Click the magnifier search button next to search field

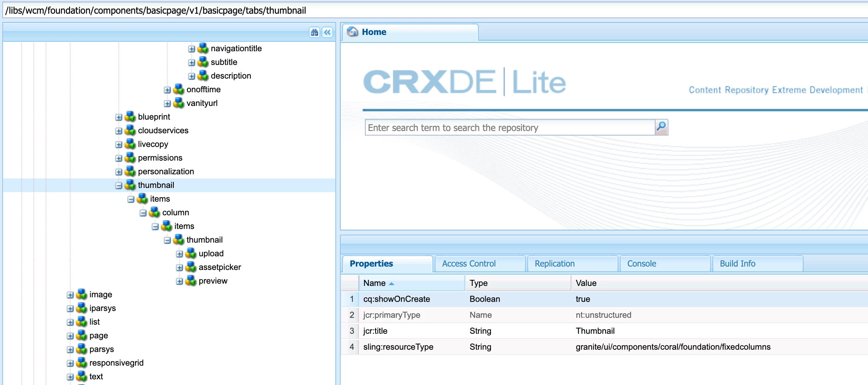(x=661, y=127)
